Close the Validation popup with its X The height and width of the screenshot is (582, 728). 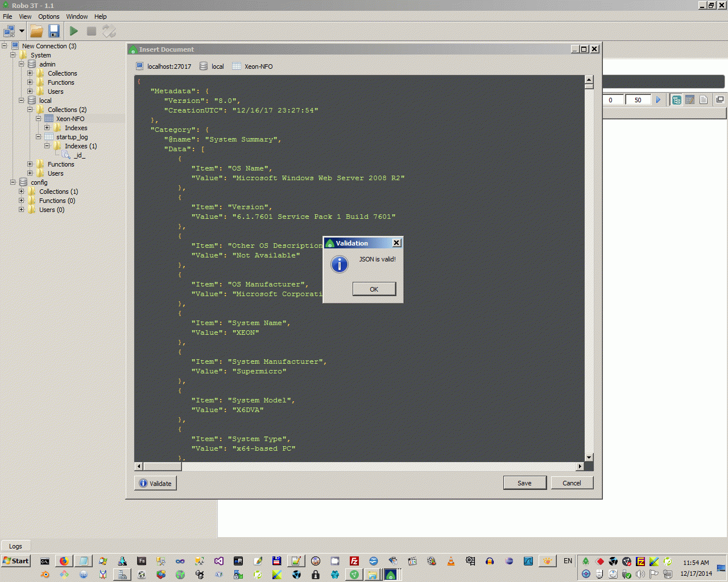pos(397,243)
